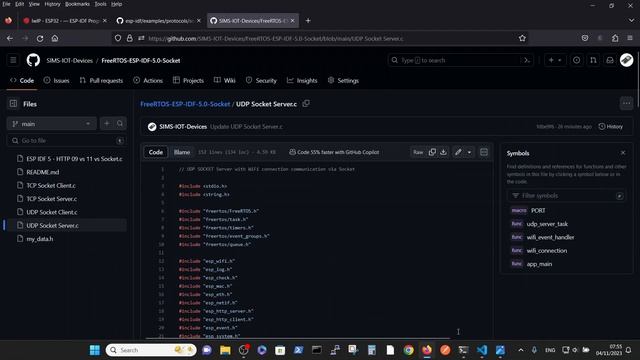The height and width of the screenshot is (360, 640).
Task: Open the Projects tab
Action: click(188, 80)
